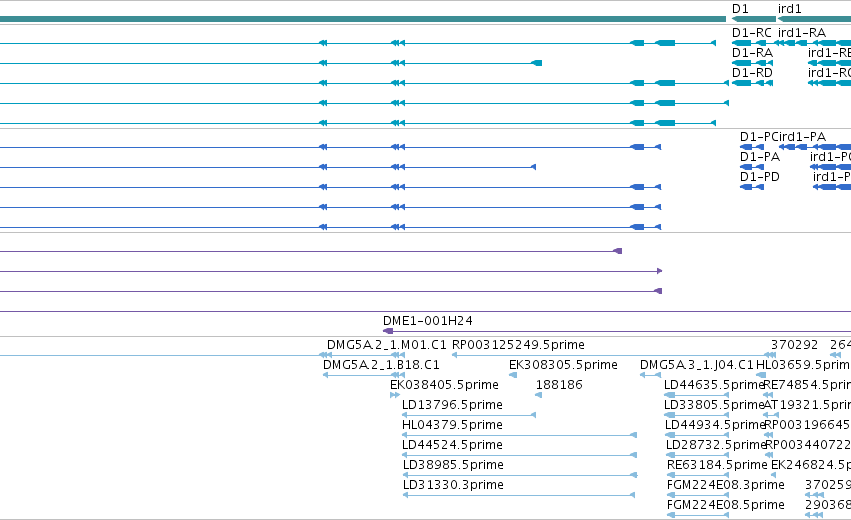Select the blue CDS glyph under D1-PD

(752, 187)
